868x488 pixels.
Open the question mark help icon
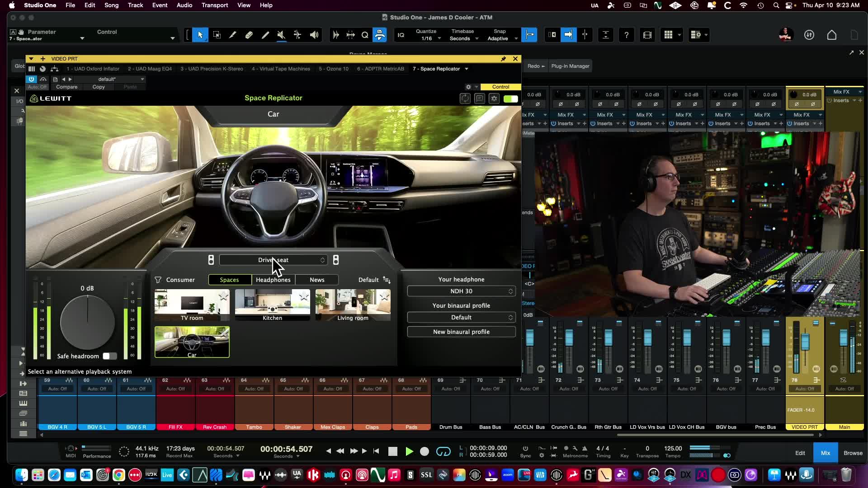(626, 35)
